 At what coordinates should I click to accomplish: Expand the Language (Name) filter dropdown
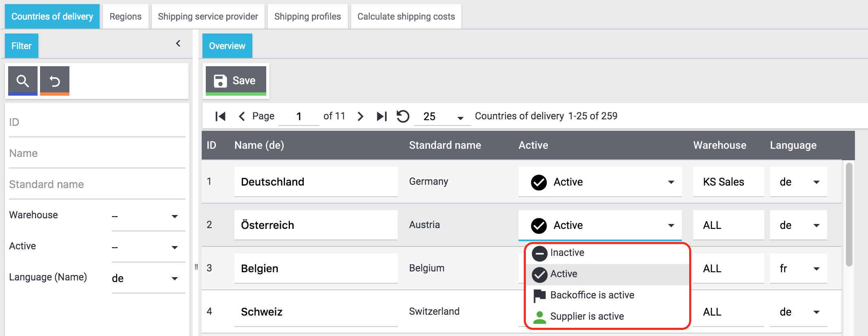(148, 278)
